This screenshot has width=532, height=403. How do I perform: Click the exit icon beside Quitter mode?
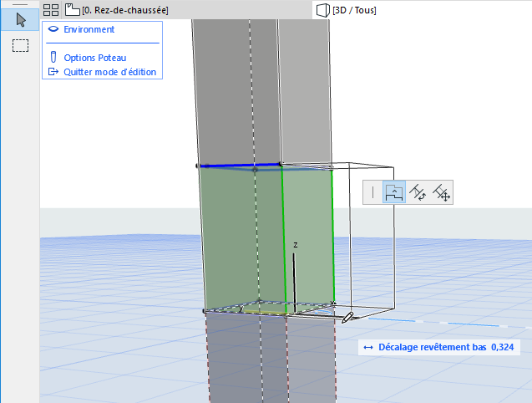click(x=53, y=72)
